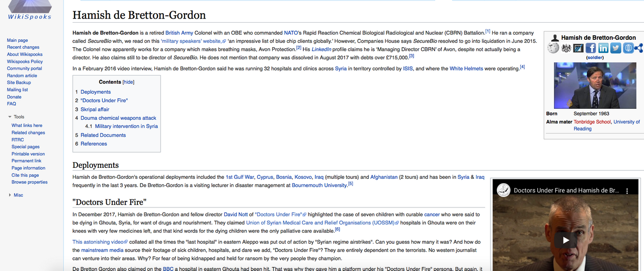Click the WikiSpooks logo
This screenshot has height=271, width=644.
point(29,10)
